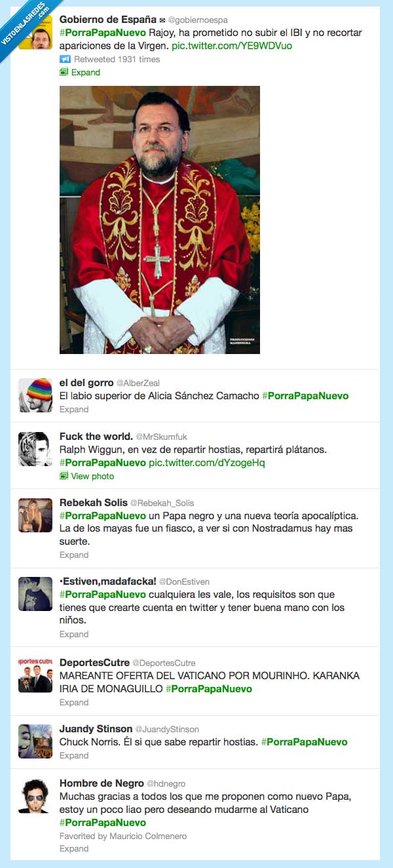Click the Fuck the world. tiger avatar

coord(35,449)
